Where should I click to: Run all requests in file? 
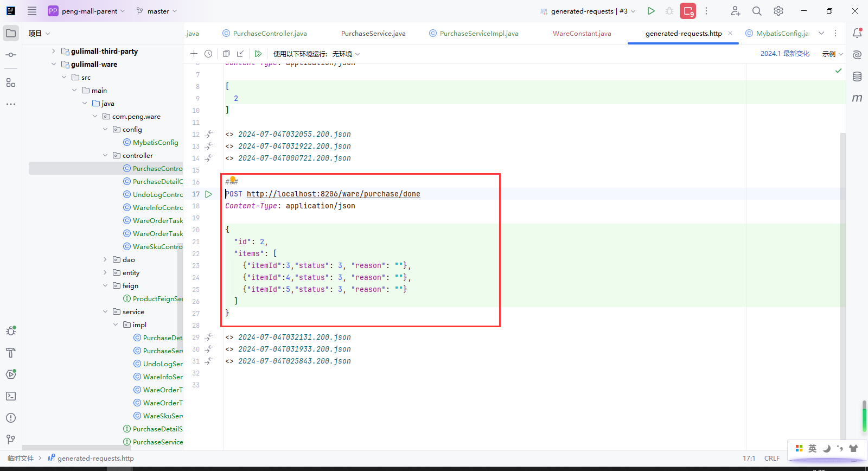258,54
